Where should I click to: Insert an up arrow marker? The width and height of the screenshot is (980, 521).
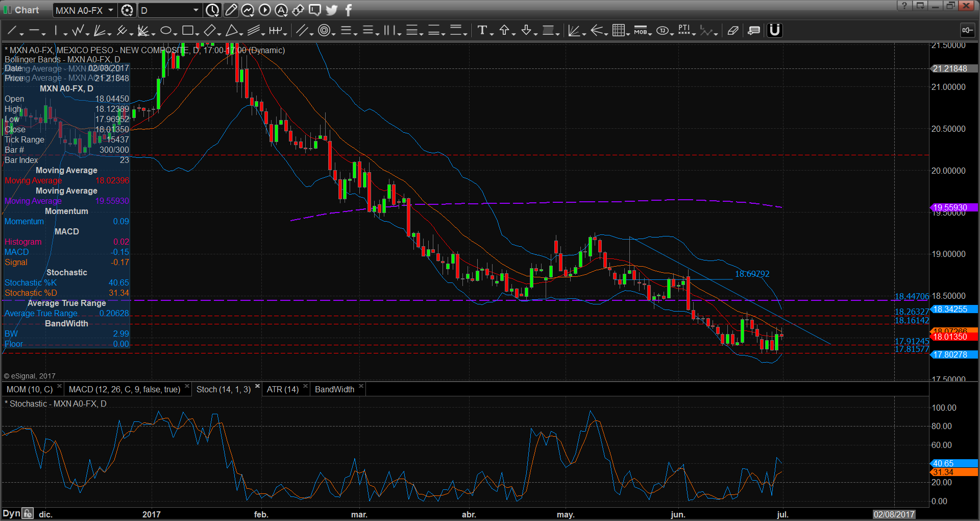pyautogui.click(x=504, y=31)
